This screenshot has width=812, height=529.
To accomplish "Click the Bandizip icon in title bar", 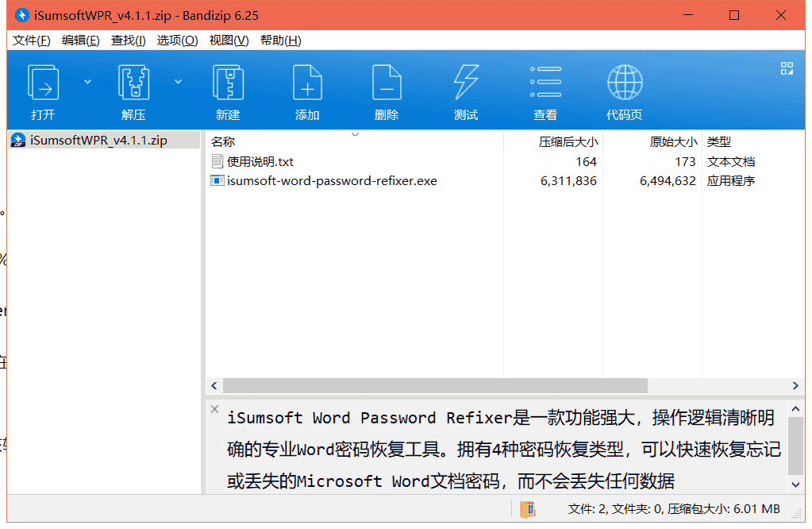I will (x=21, y=16).
